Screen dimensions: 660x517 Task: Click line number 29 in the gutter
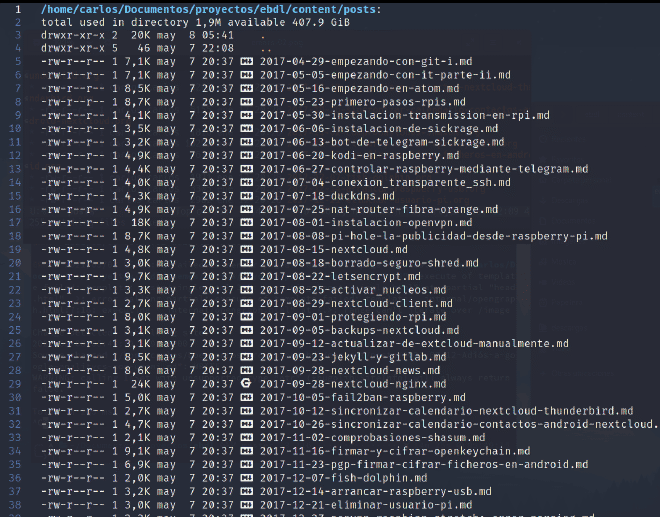15,384
